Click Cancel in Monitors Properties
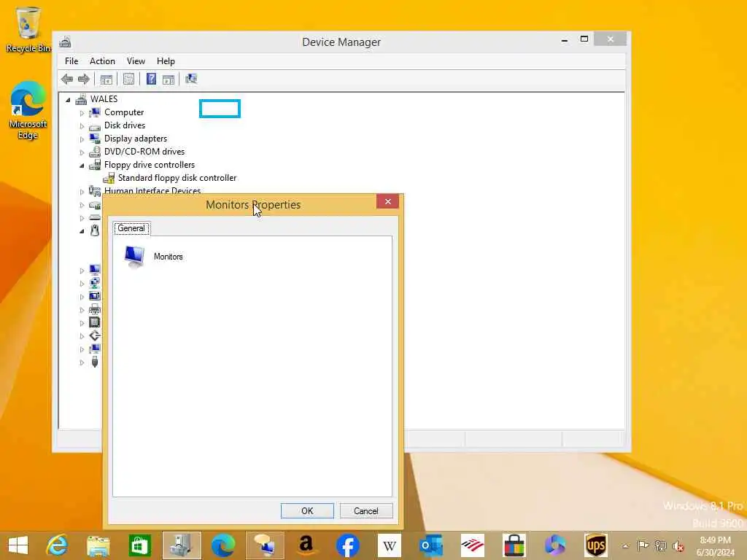The width and height of the screenshot is (747, 560). point(366,510)
